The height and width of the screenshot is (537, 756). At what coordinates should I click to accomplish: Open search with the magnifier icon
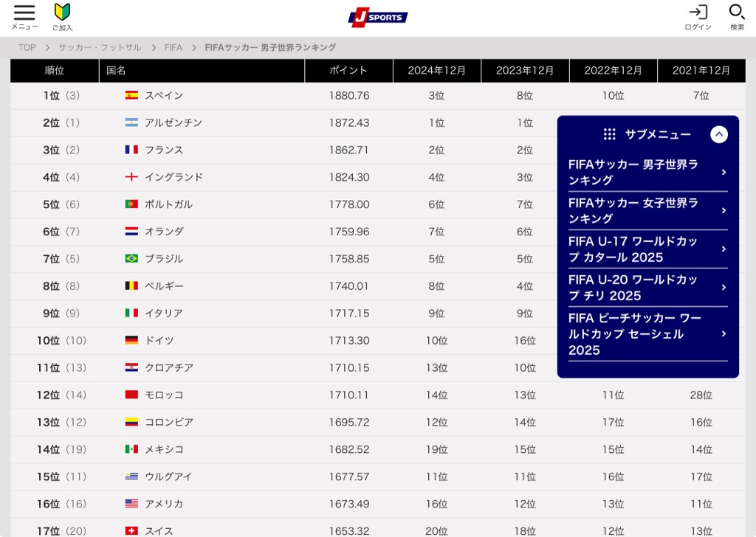pos(737,13)
